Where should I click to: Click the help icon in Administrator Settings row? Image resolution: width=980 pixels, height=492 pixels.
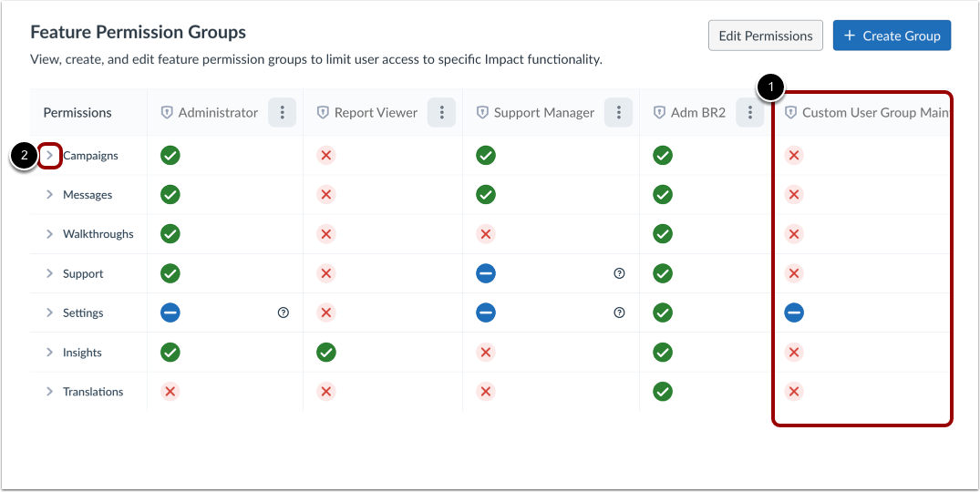point(283,313)
